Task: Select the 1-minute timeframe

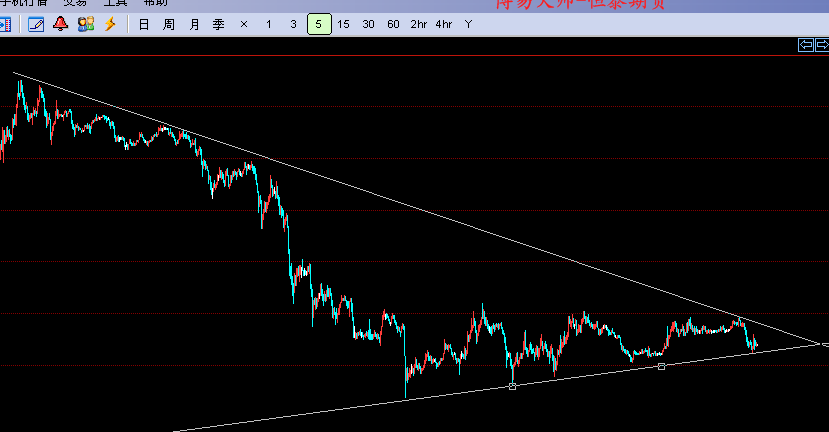Action: pos(268,23)
